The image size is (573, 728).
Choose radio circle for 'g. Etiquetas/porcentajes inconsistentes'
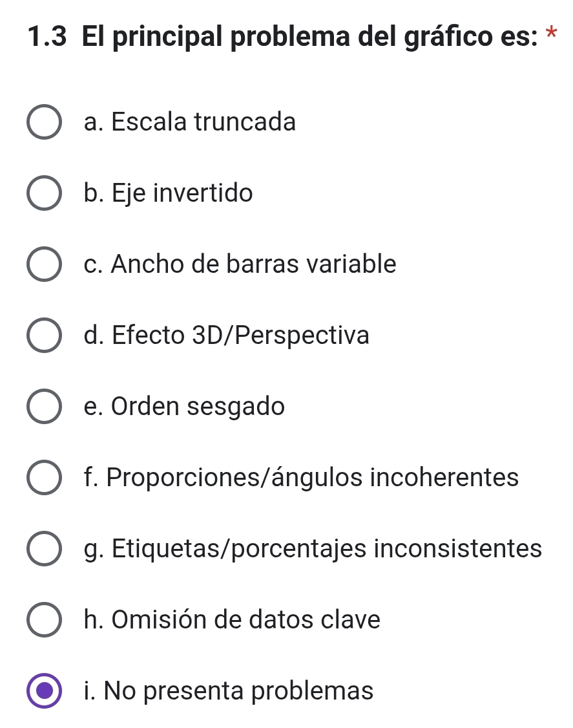coord(45,550)
